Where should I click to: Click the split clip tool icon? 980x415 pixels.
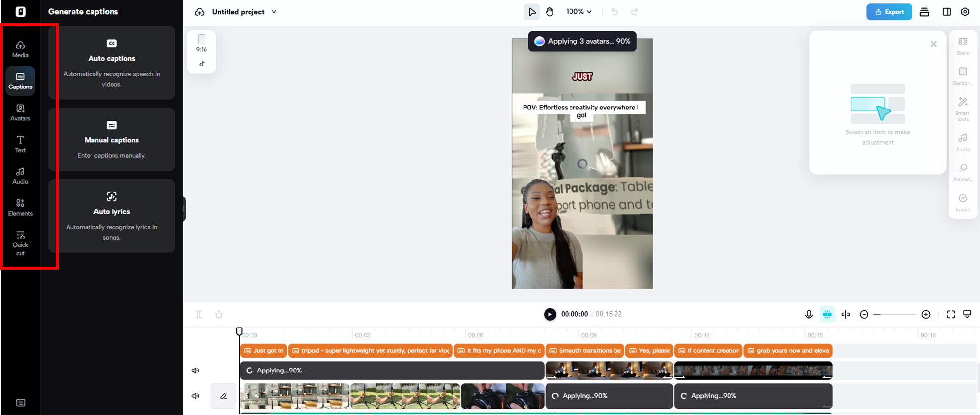[199, 314]
